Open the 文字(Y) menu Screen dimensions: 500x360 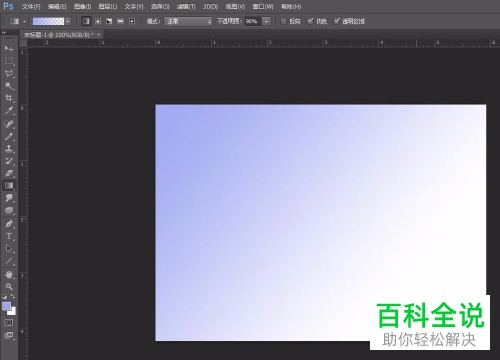tap(134, 7)
